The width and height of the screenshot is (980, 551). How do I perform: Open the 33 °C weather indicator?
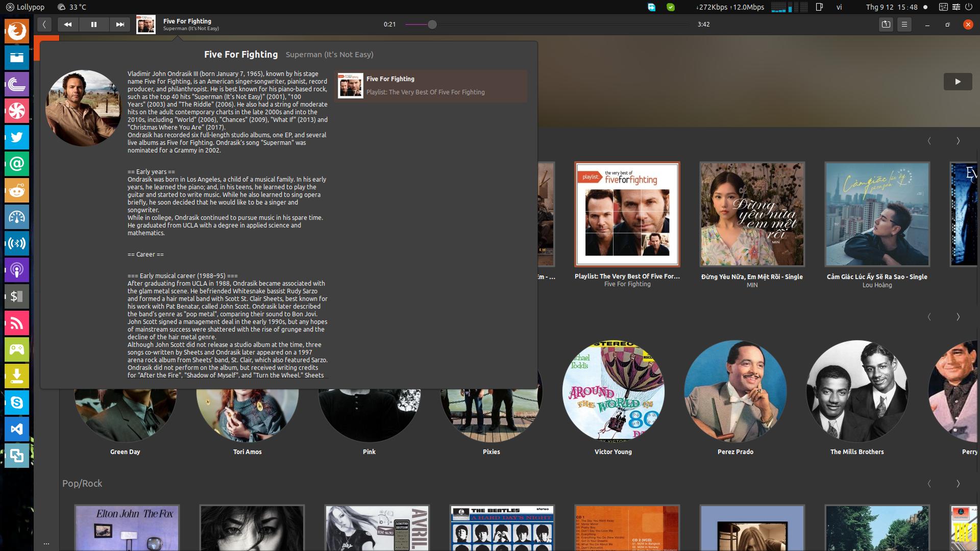coord(71,7)
